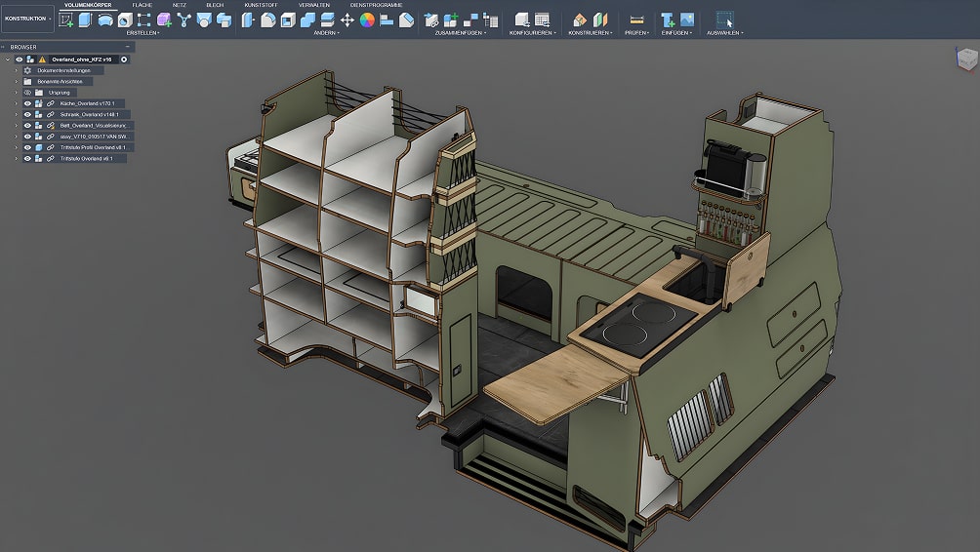Click the Move/Copy cross-arrows icon
Screen dimensions: 980x552
[347, 20]
